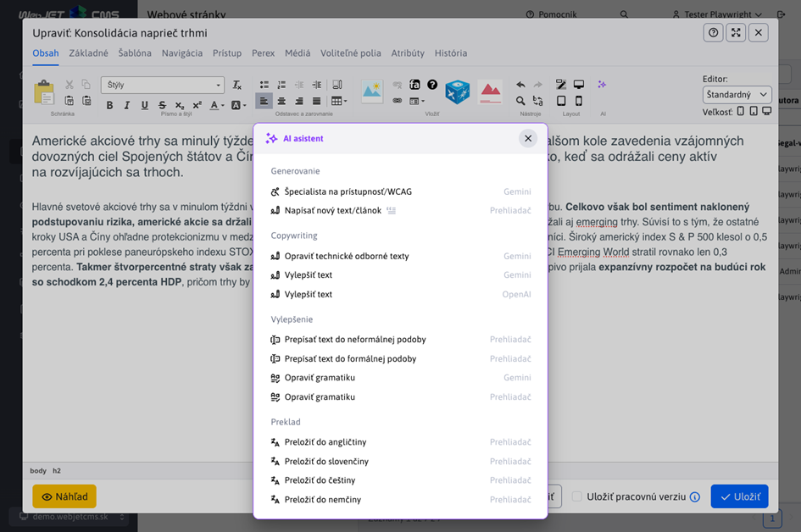801x532 pixels.
Task: Open the Editor 'Štandardný' dropdown
Action: (737, 95)
